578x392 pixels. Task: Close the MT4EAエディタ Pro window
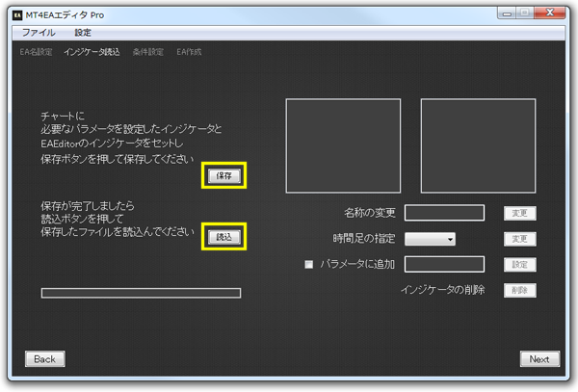point(550,13)
